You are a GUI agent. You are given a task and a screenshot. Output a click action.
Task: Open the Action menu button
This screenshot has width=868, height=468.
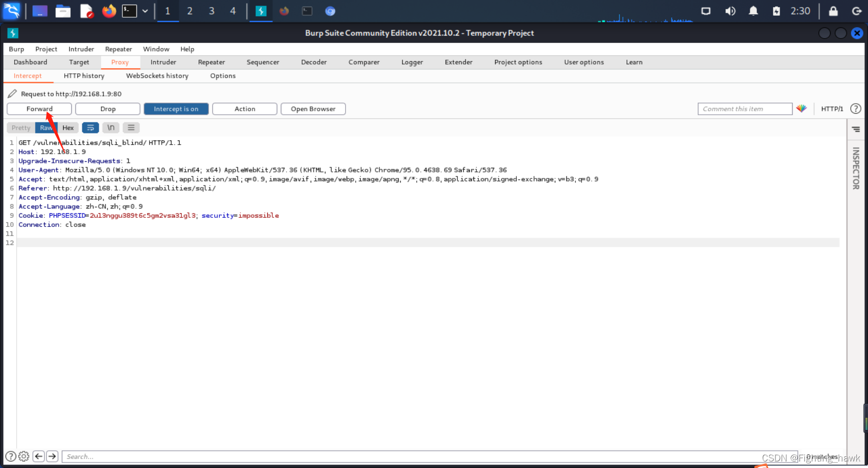point(245,109)
